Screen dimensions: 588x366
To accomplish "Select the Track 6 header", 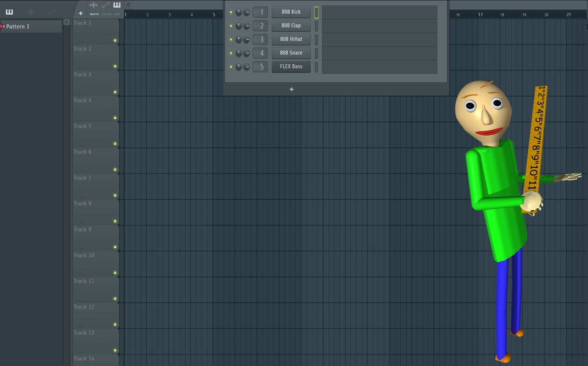I will click(x=96, y=160).
